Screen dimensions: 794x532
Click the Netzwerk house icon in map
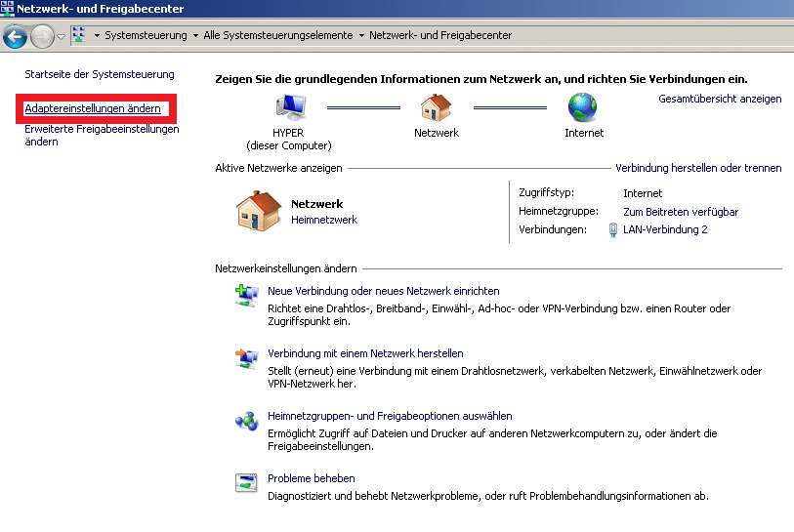click(x=437, y=106)
